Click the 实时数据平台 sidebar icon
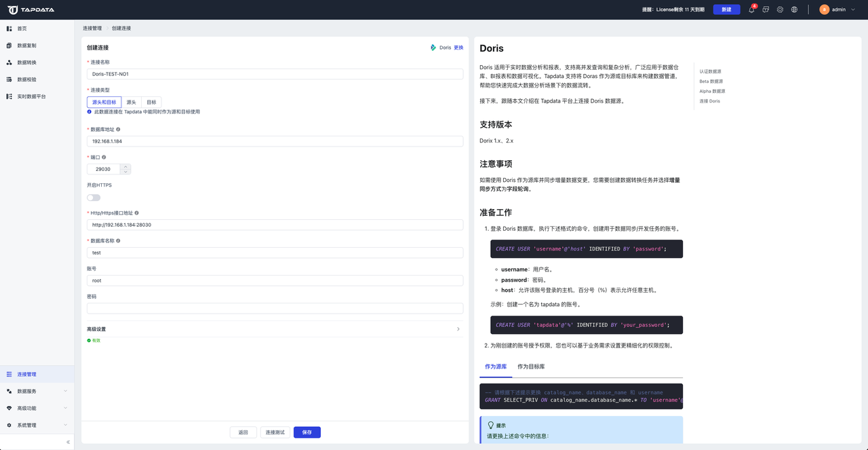The height and width of the screenshot is (450, 868). pos(9,96)
